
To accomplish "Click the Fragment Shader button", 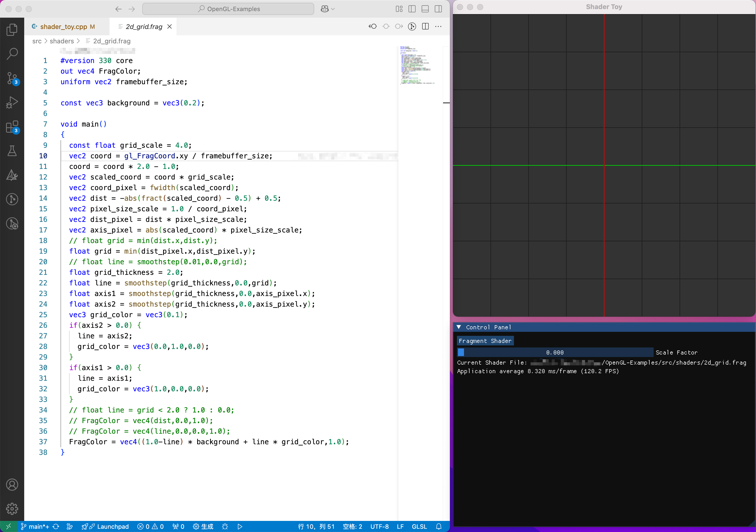I will pyautogui.click(x=485, y=341).
